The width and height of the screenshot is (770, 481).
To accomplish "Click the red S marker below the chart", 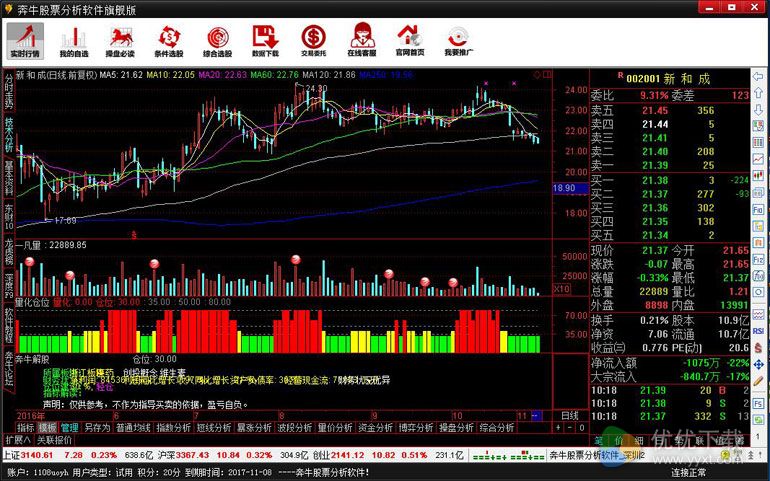I will (134, 235).
